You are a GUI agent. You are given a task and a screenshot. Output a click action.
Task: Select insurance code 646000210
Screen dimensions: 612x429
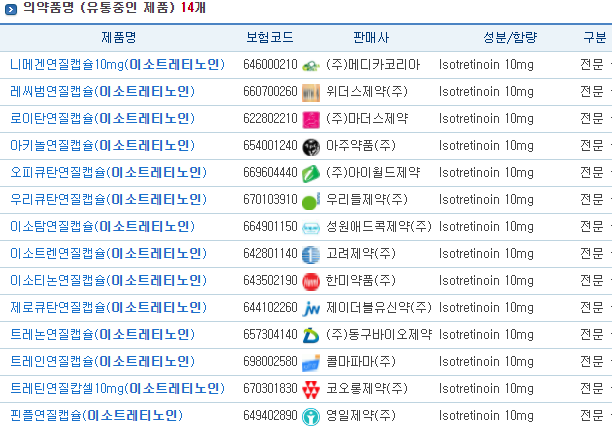(270, 64)
